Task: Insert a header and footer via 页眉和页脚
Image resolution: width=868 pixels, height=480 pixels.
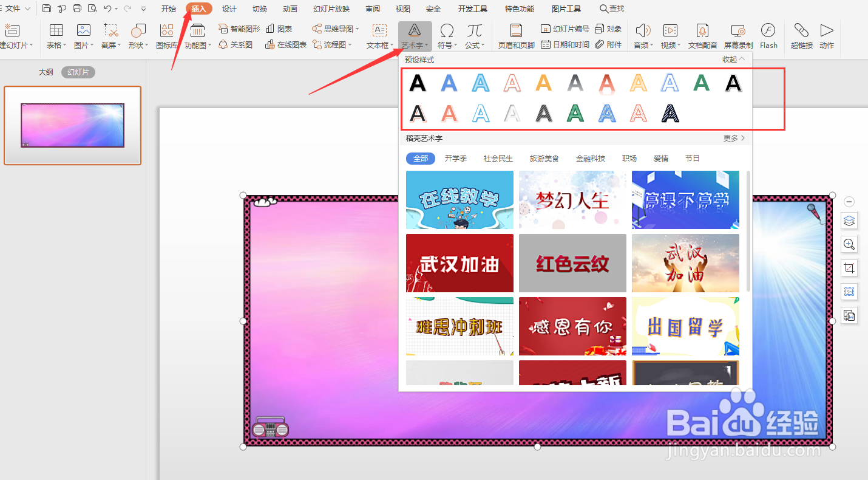Action: pyautogui.click(x=515, y=36)
